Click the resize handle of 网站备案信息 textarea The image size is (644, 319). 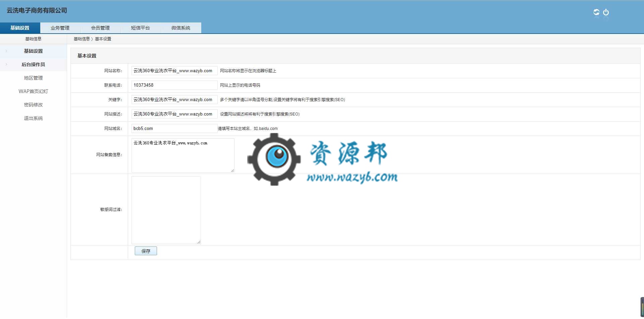click(x=232, y=171)
